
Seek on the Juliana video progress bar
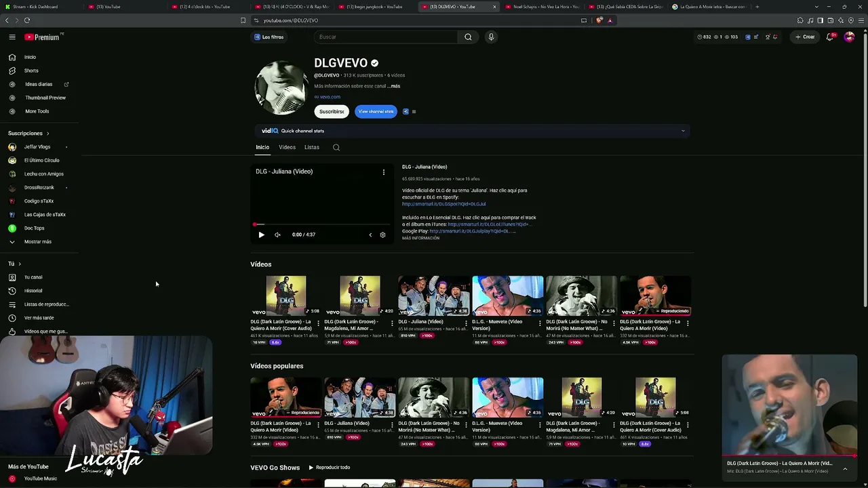tap(321, 224)
